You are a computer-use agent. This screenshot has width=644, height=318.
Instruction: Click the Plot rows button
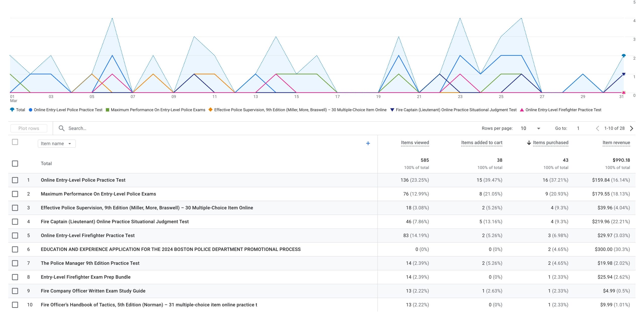pyautogui.click(x=29, y=128)
